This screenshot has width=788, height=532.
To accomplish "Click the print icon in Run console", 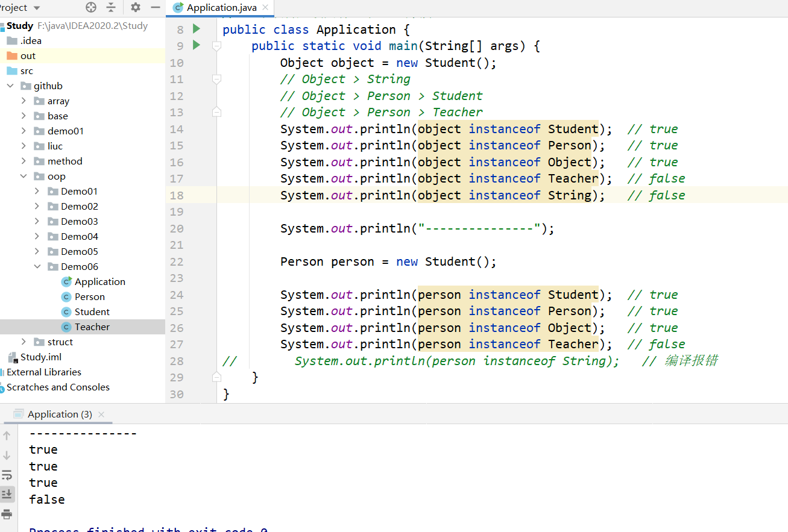I will [7, 514].
